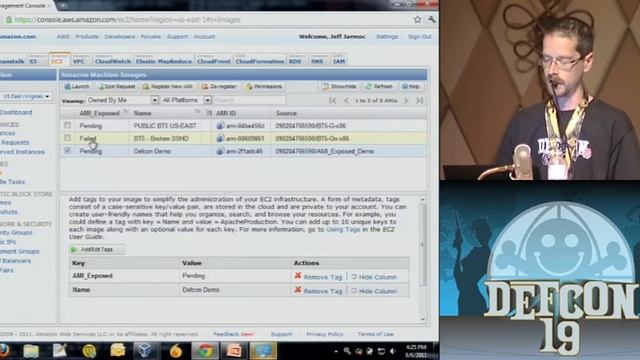Click the Show/Hide columns button
Image resolution: width=640 pixels, height=360 pixels.
point(339,87)
